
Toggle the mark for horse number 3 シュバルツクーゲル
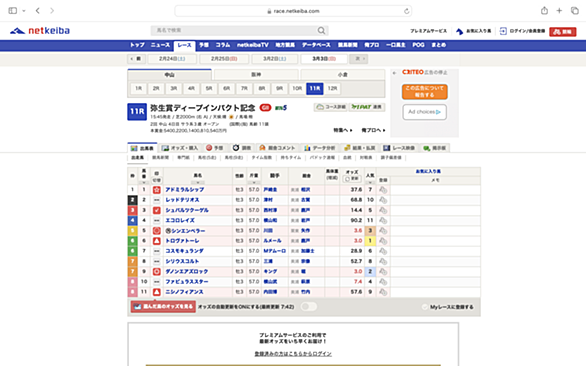pyautogui.click(x=157, y=210)
